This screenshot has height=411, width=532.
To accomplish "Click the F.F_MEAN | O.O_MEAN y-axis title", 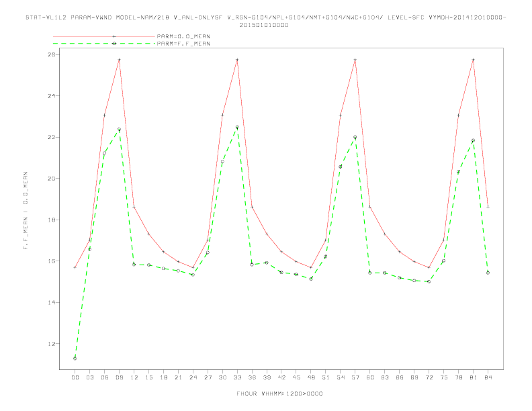I will click(26, 211).
